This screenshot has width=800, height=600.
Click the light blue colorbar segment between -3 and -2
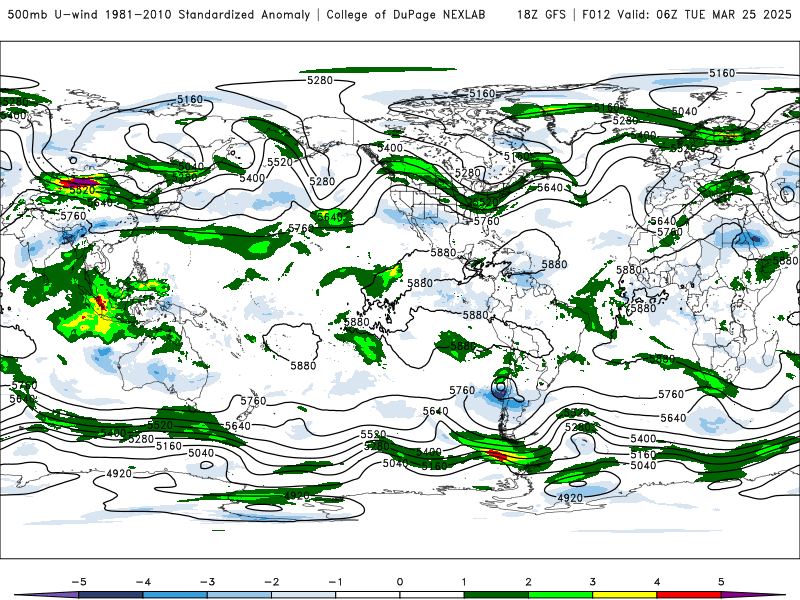click(239, 595)
